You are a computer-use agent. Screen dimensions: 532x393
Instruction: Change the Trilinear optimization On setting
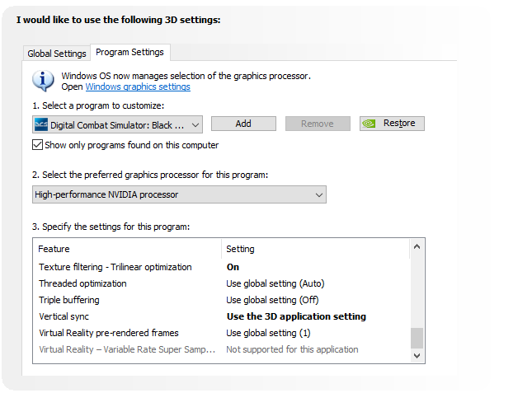pos(233,267)
